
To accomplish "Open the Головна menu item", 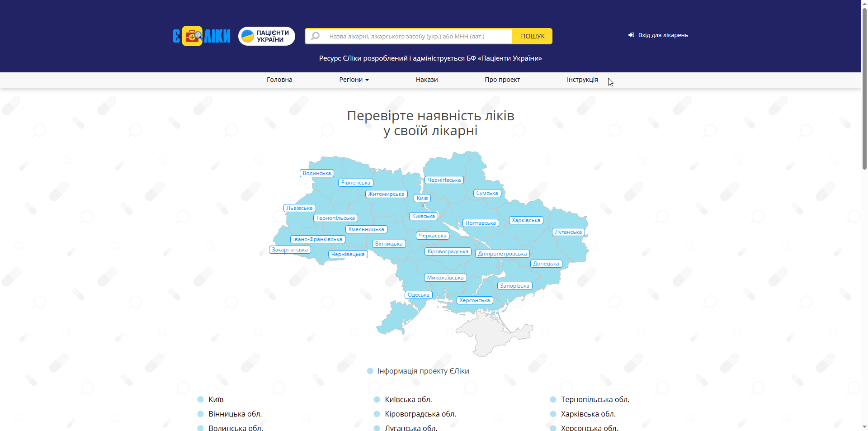I will (x=279, y=80).
